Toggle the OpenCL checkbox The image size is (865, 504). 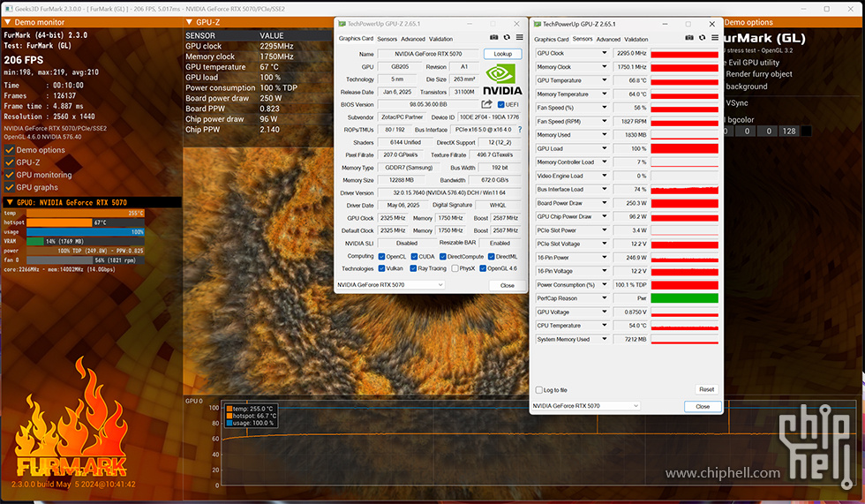(381, 256)
